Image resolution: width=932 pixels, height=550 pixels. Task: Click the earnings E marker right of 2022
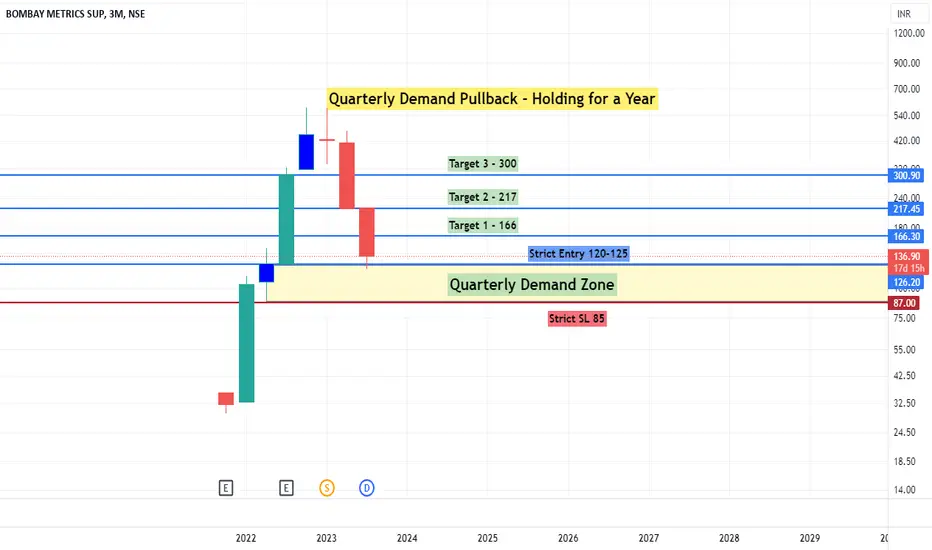pyautogui.click(x=287, y=488)
